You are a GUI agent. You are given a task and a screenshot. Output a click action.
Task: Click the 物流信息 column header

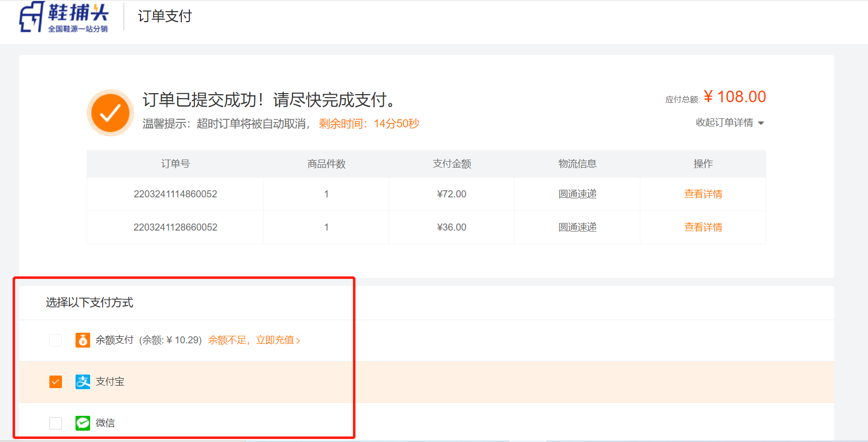tap(577, 164)
